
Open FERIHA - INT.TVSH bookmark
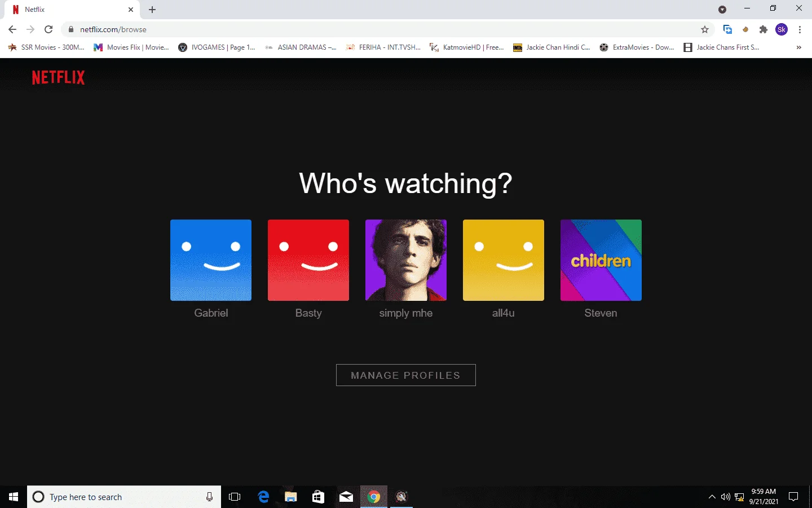tap(383, 47)
